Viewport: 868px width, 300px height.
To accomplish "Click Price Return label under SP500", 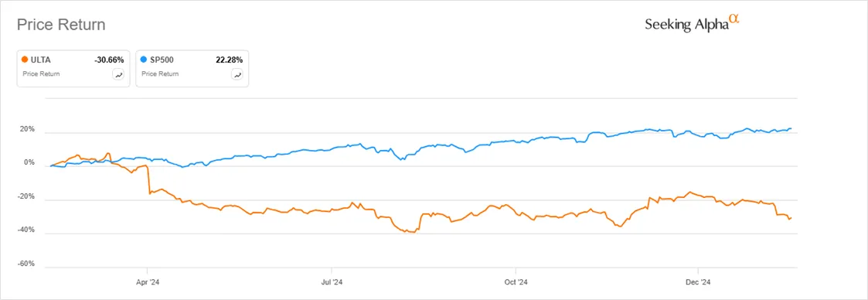I will tap(160, 73).
